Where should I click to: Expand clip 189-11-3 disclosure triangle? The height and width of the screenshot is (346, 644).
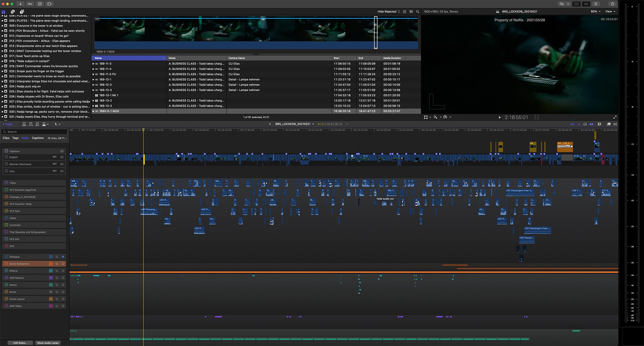[x=93, y=64]
